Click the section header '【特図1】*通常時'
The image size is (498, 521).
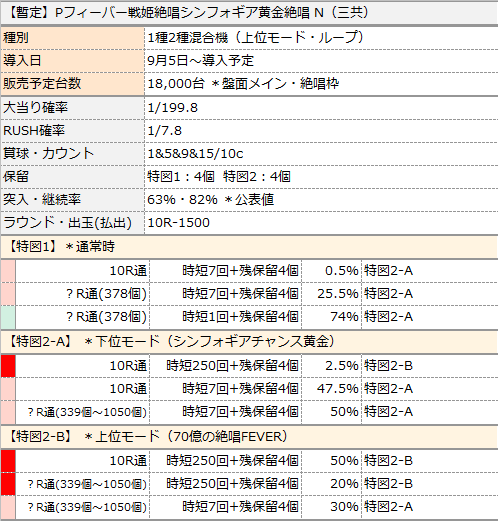pyautogui.click(x=249, y=247)
